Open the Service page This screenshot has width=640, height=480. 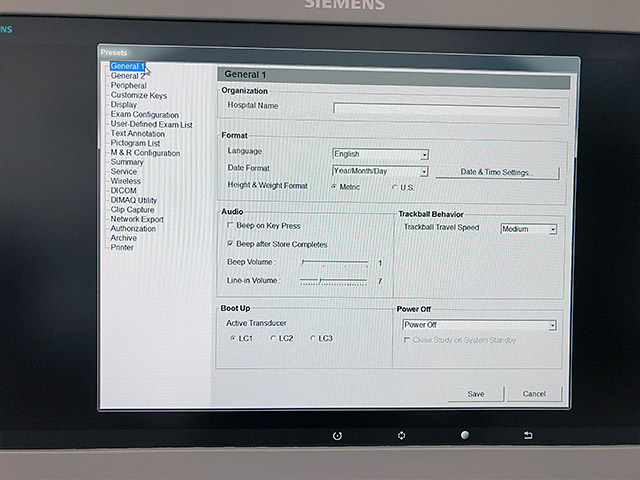[124, 171]
